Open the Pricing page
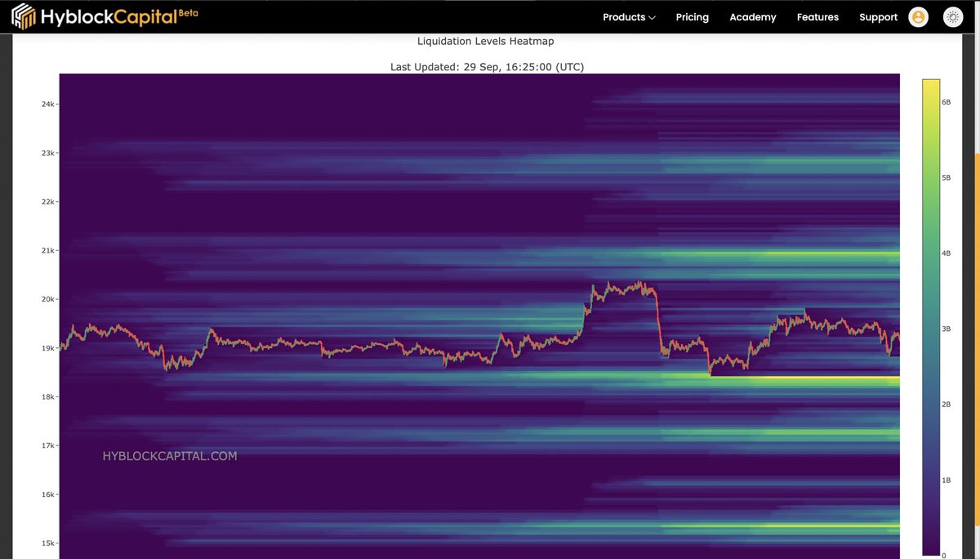980x559 pixels. (x=692, y=16)
